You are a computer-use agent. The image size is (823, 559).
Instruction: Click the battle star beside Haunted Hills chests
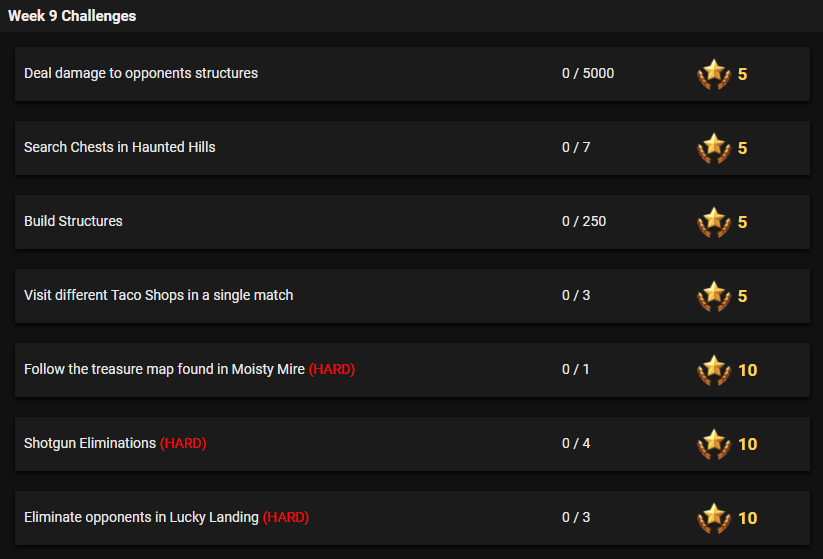pos(713,148)
